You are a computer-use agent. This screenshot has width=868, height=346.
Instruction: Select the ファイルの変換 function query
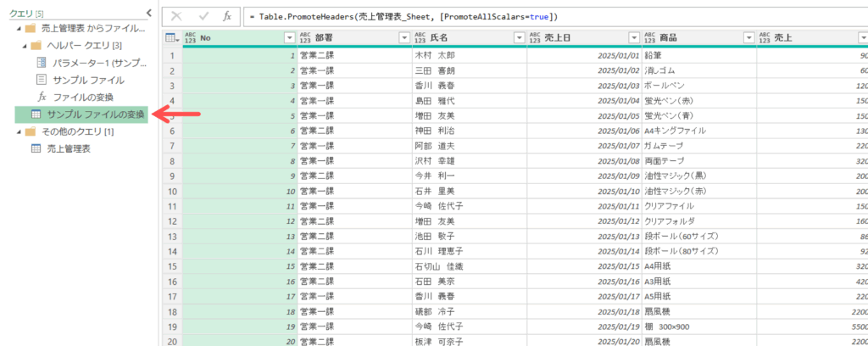click(x=83, y=97)
